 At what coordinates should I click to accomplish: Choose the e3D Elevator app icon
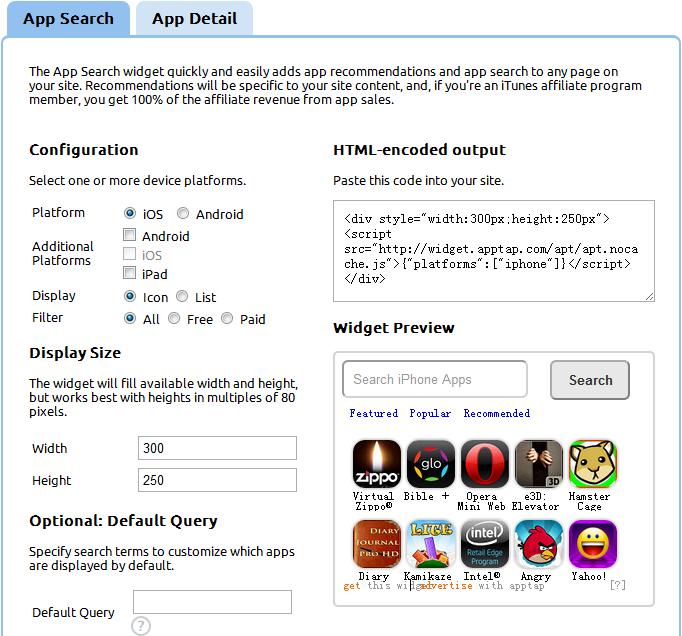click(x=538, y=464)
